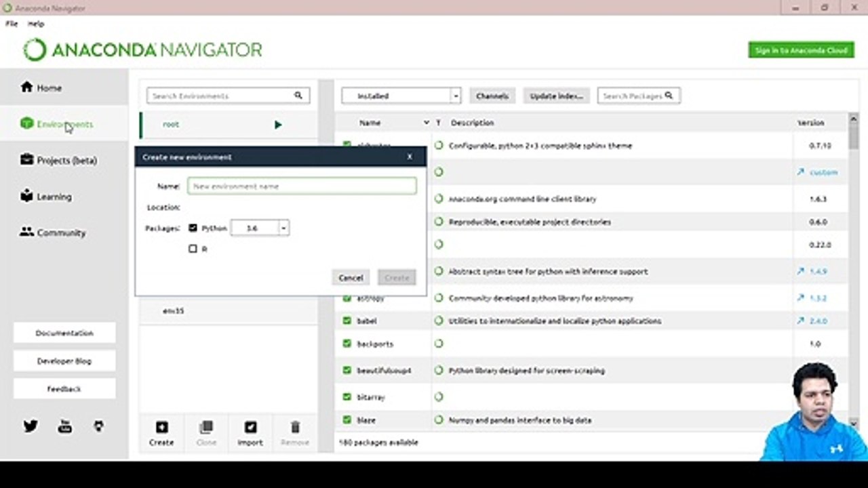The image size is (868, 488).
Task: Select the root environment
Action: (x=229, y=125)
